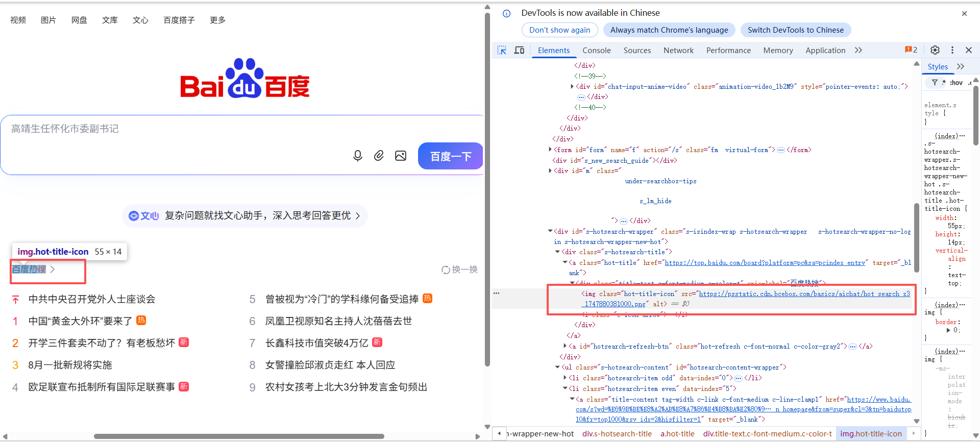This screenshot has height=442, width=980.
Task: Click "Switch DevTools to Chinese" button
Action: pos(796,30)
